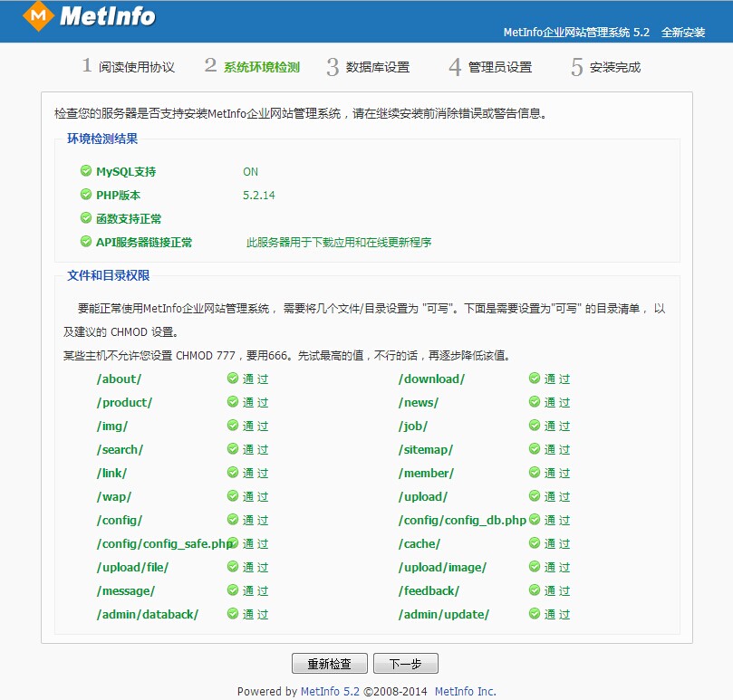Click the check icon beside /job/ status
Viewport: 733px width, 700px height.
[535, 426]
